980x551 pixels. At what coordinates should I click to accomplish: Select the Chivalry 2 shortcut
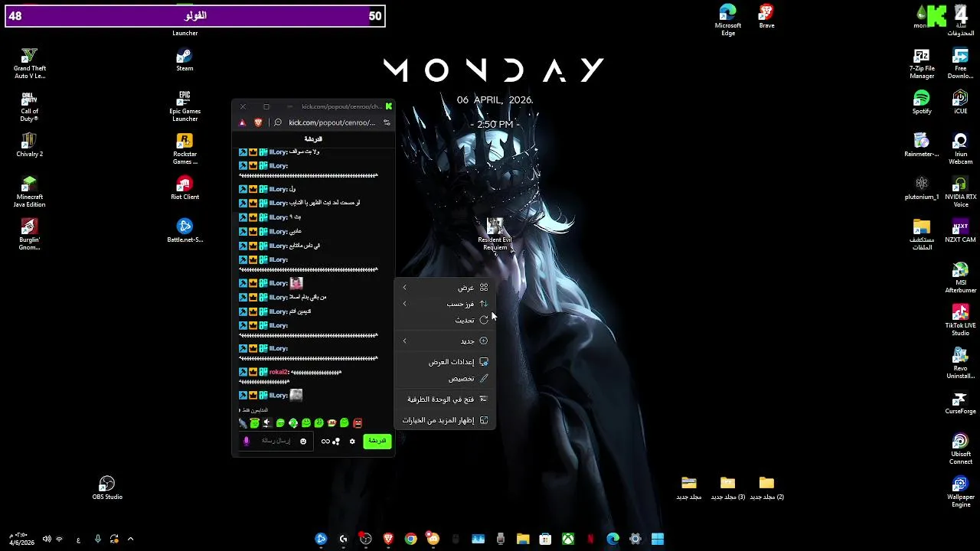[x=29, y=145]
